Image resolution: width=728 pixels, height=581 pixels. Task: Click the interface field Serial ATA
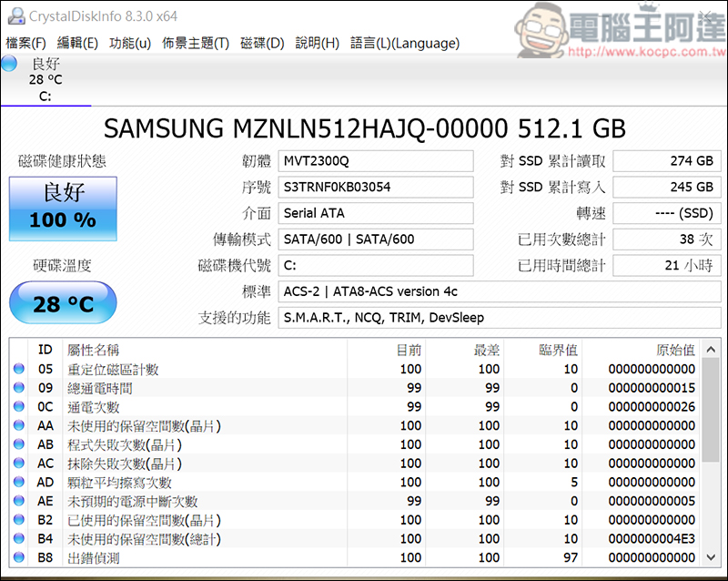[376, 213]
